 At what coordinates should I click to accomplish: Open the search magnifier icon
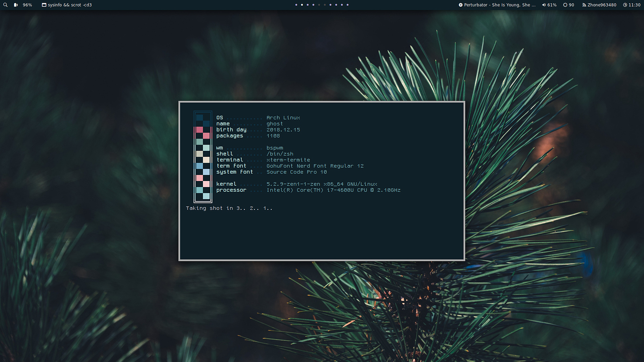(5, 5)
